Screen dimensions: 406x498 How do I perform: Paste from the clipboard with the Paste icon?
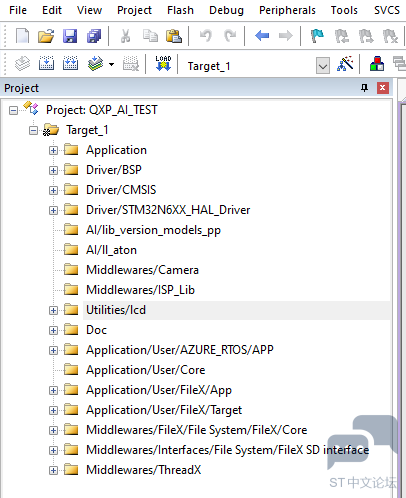pyautogui.click(x=174, y=36)
